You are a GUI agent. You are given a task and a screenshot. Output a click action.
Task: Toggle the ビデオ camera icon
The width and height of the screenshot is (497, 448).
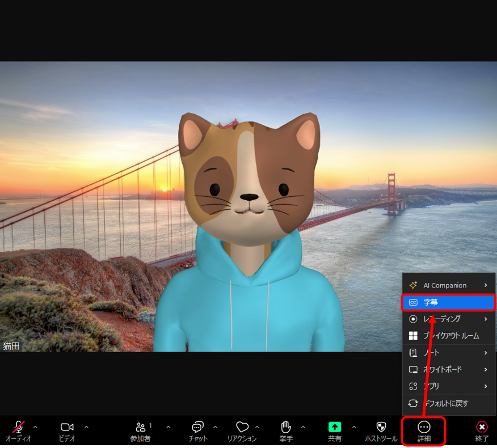pyautogui.click(x=67, y=427)
